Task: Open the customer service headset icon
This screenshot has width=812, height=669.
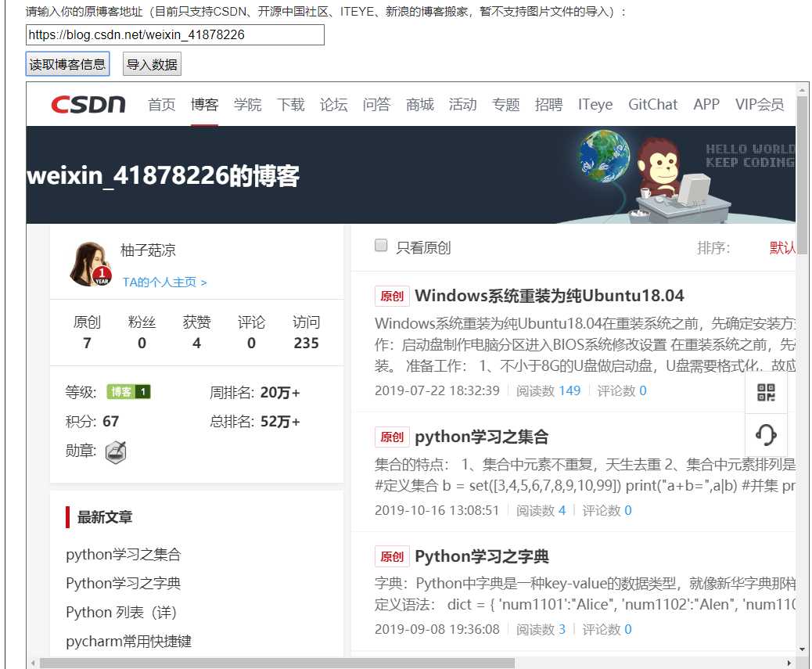Action: point(766,435)
